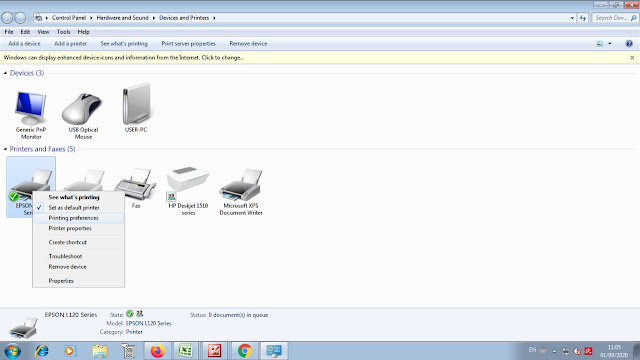
Task: Click Add a printer toolbar button
Action: tap(71, 44)
